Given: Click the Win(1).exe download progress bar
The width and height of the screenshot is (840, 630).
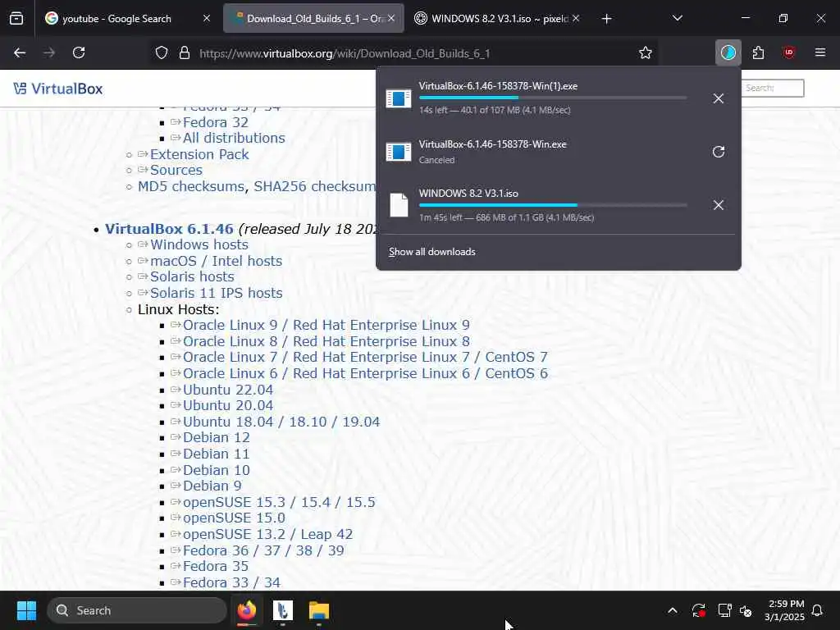Looking at the screenshot, I should 553,98.
